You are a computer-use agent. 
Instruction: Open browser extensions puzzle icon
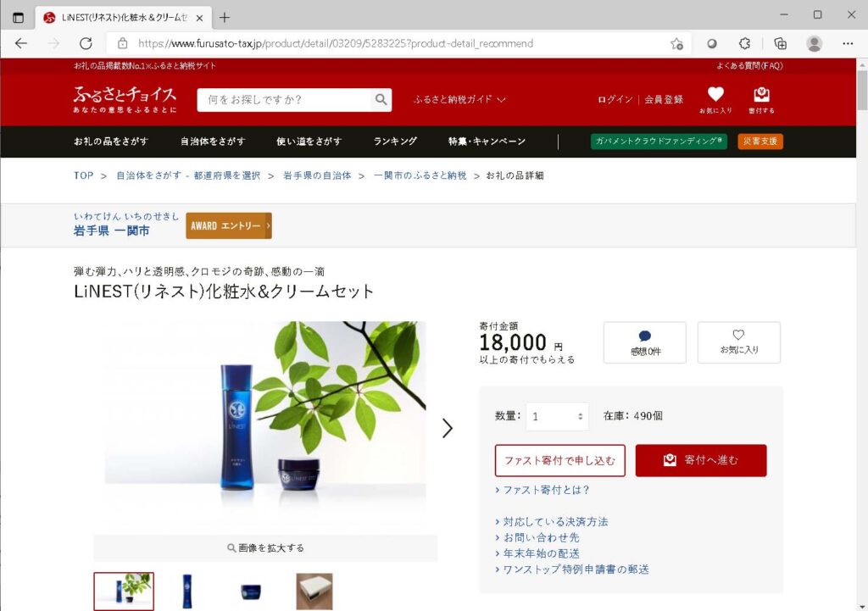click(x=745, y=43)
